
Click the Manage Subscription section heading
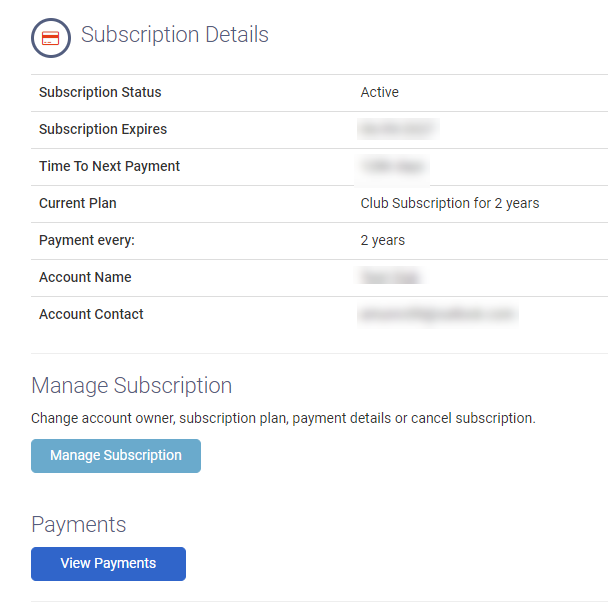pyautogui.click(x=131, y=386)
